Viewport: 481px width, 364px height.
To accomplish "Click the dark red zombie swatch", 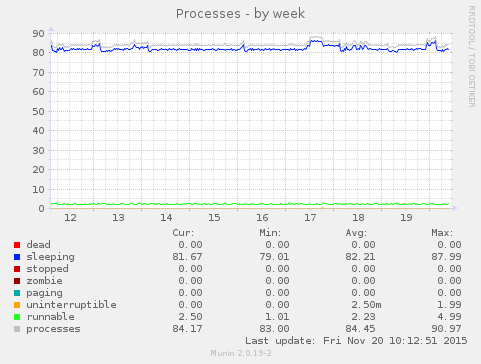I will coord(17,281).
